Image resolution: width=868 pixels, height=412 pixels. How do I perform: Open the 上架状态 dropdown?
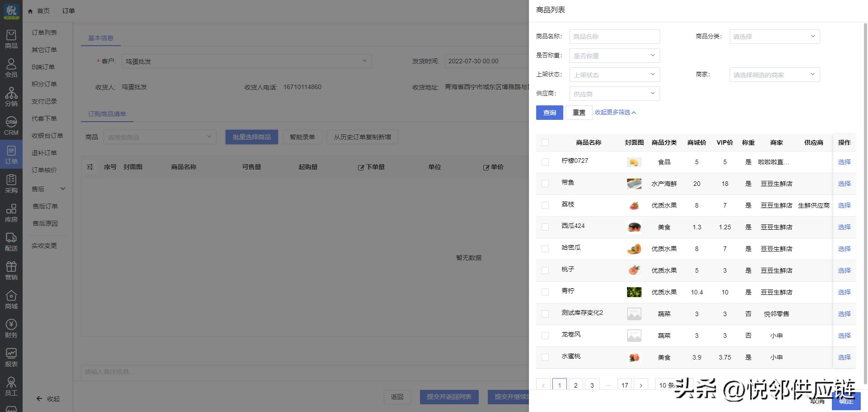coord(614,74)
